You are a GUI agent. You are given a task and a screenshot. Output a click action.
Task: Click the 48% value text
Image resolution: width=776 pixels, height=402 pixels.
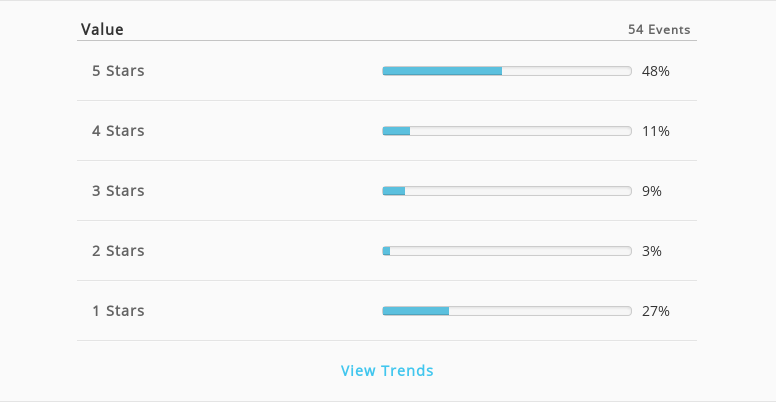click(x=656, y=71)
